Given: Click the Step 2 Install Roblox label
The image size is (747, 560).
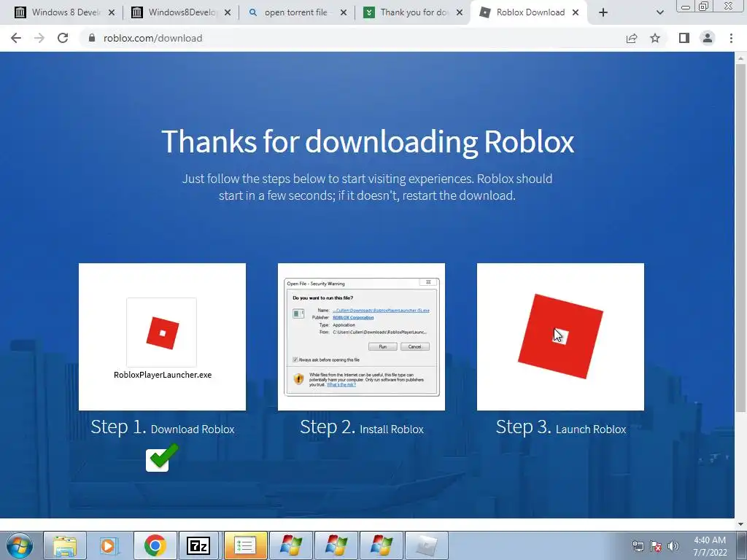Looking at the screenshot, I should pyautogui.click(x=362, y=427).
